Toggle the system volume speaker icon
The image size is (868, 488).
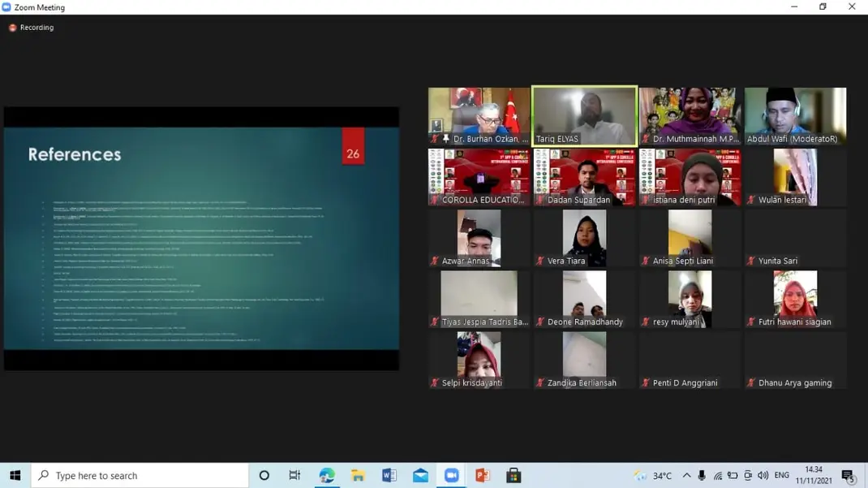[x=763, y=476]
